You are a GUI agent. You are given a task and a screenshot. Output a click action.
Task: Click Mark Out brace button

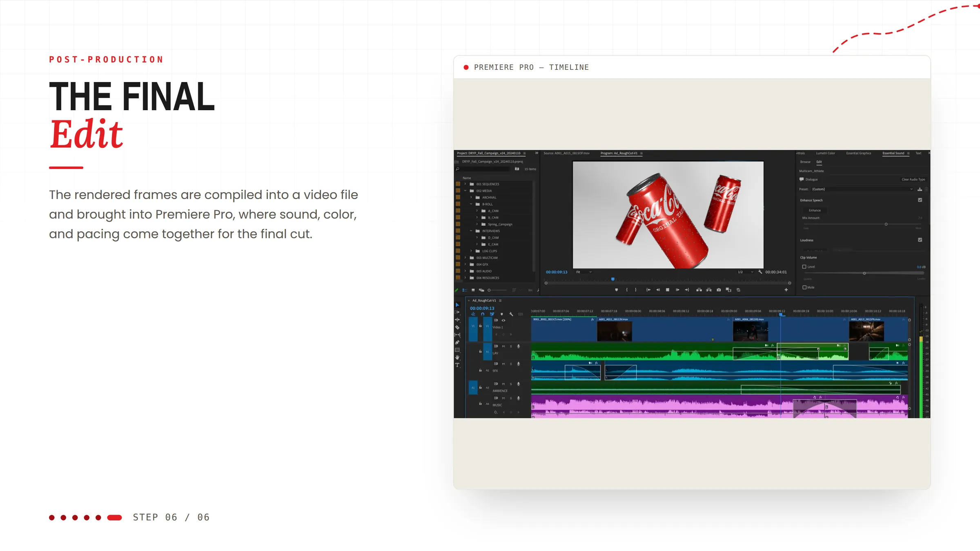(636, 290)
